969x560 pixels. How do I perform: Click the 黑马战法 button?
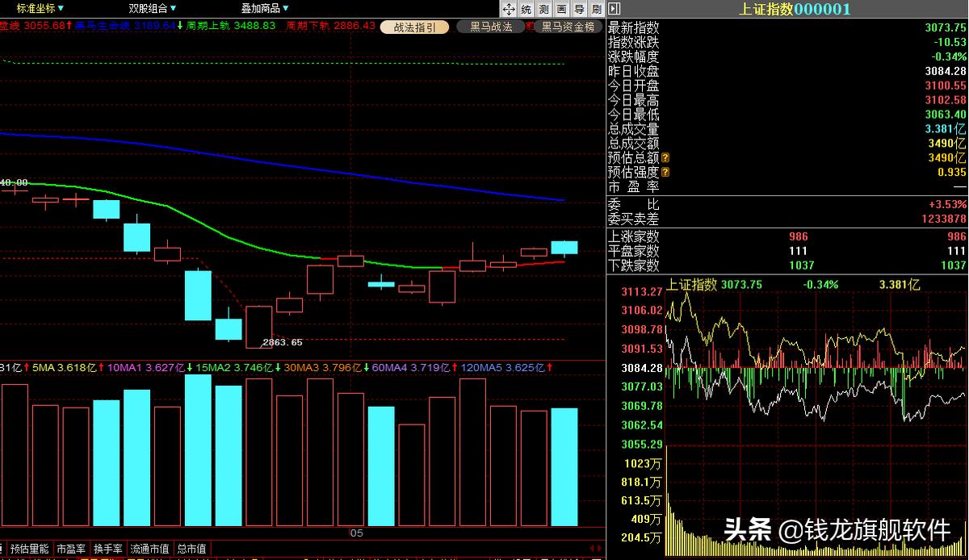pyautogui.click(x=490, y=27)
